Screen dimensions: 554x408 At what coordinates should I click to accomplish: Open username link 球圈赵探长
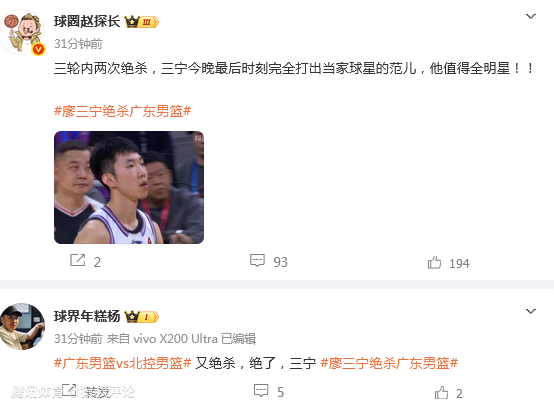click(x=87, y=22)
